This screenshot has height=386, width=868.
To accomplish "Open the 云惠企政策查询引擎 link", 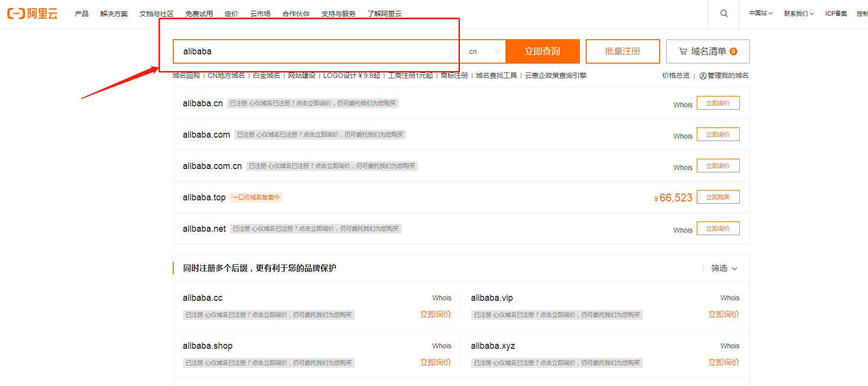I will [x=556, y=75].
